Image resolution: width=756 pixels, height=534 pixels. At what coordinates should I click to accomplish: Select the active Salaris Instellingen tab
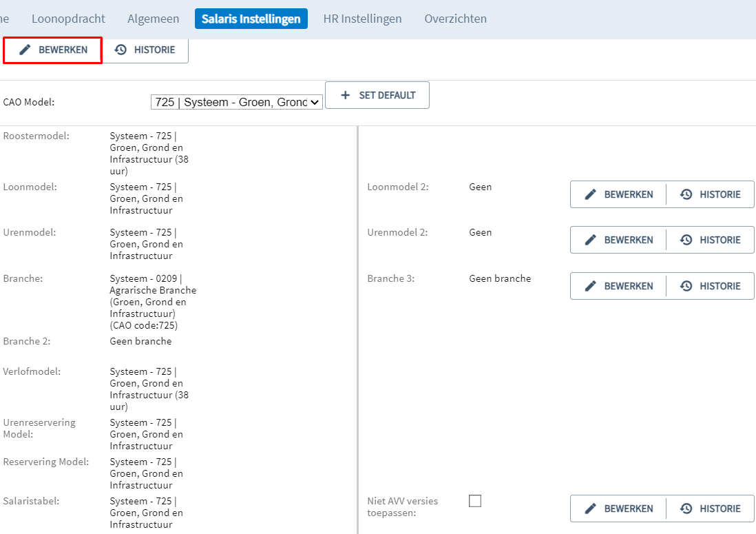click(x=251, y=19)
